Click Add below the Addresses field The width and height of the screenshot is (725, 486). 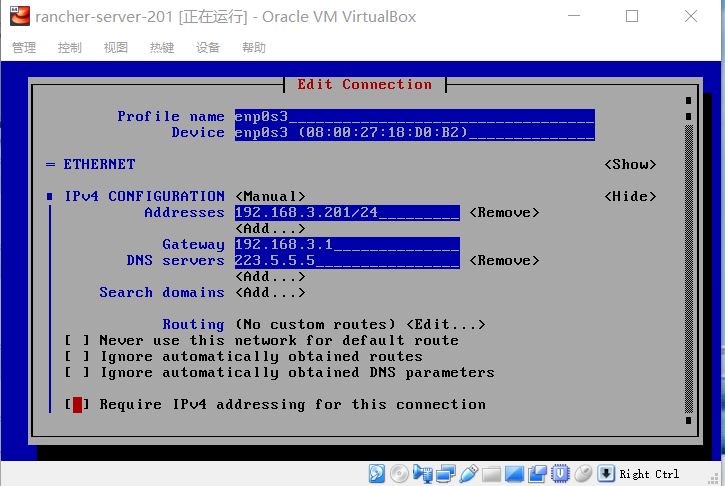(x=270, y=228)
